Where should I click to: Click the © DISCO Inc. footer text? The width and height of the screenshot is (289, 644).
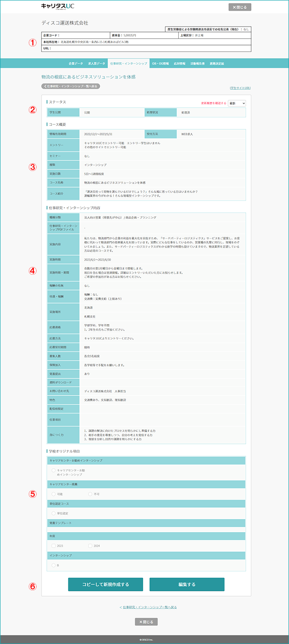146,639
